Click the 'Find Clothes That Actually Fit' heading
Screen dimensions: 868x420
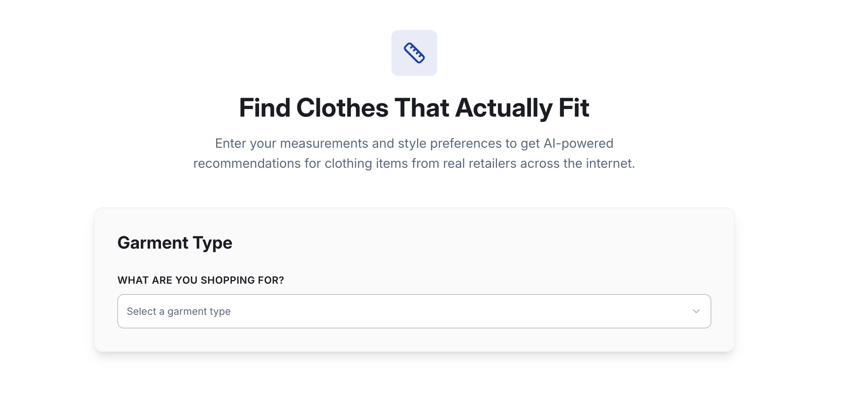point(414,107)
